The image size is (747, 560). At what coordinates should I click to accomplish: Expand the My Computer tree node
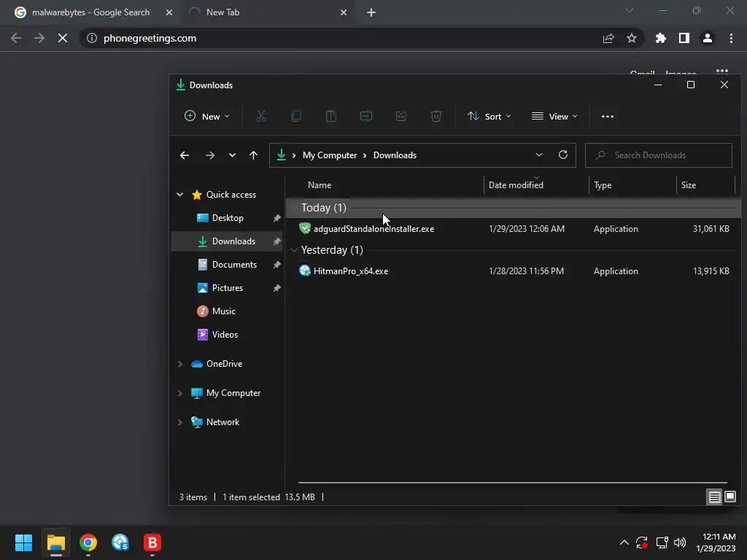pos(179,393)
